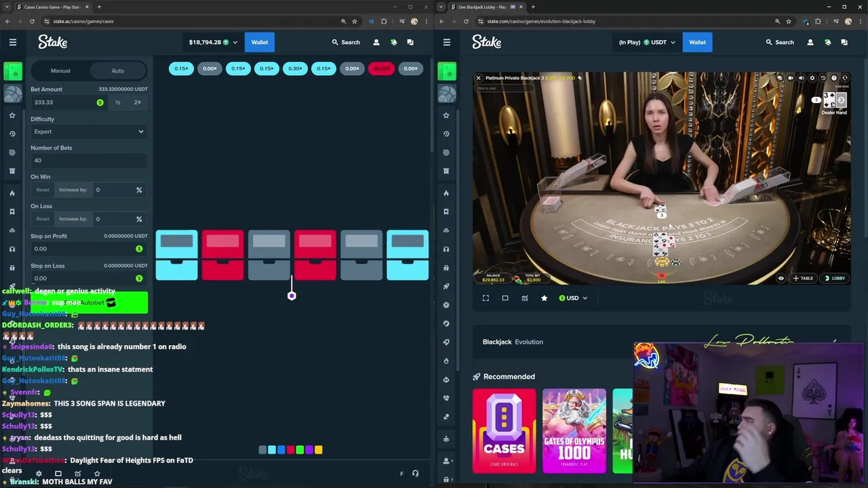
Task: Mute blackjack table sound speaker
Action: (801, 78)
